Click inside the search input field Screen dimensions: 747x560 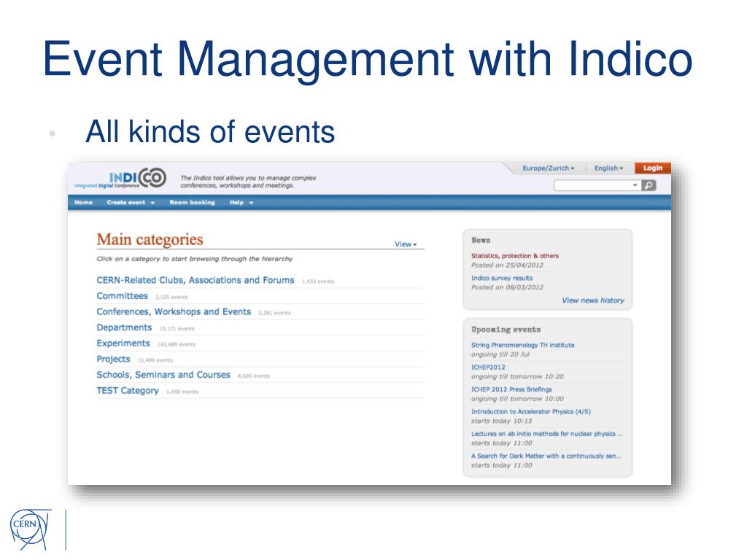[x=592, y=185]
